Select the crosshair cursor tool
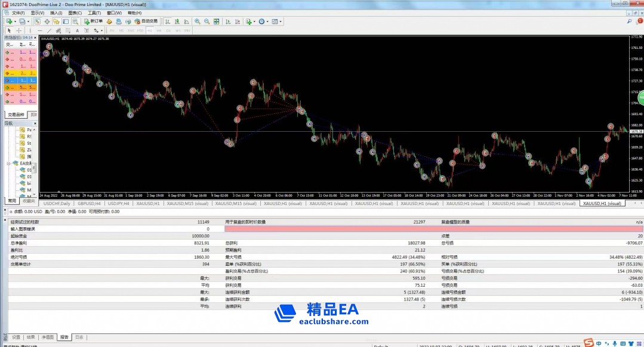644x347 pixels. tap(19, 30)
